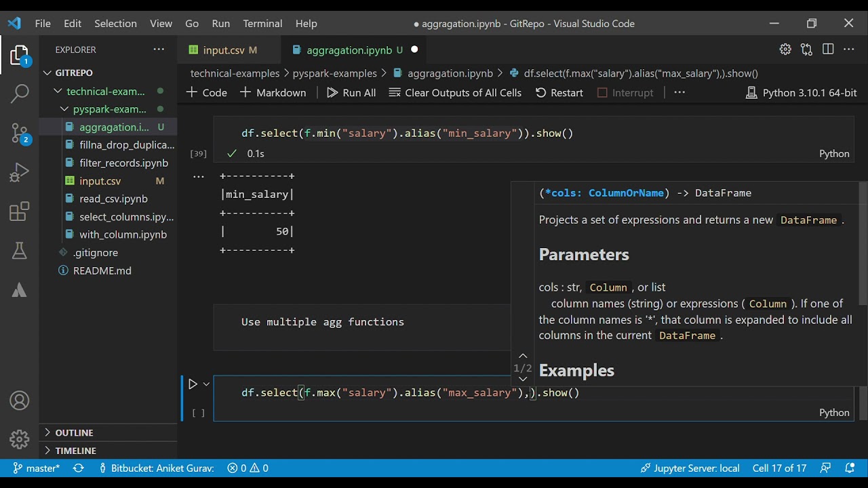
Task: Switch to the input.csv tab
Action: click(223, 50)
